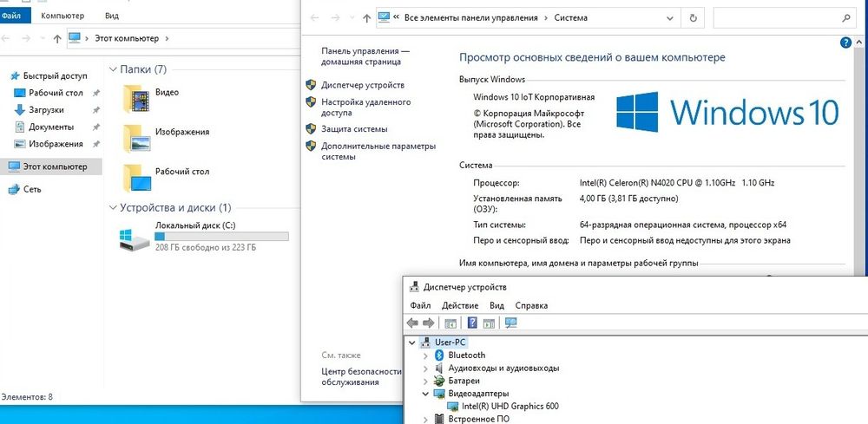868x424 pixels.
Task: Open the Вид ribbon tab in Explorer
Action: coord(111,16)
